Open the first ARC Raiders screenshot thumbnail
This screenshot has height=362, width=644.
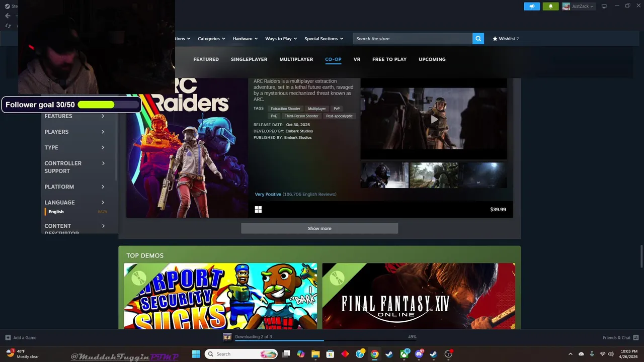click(x=384, y=175)
